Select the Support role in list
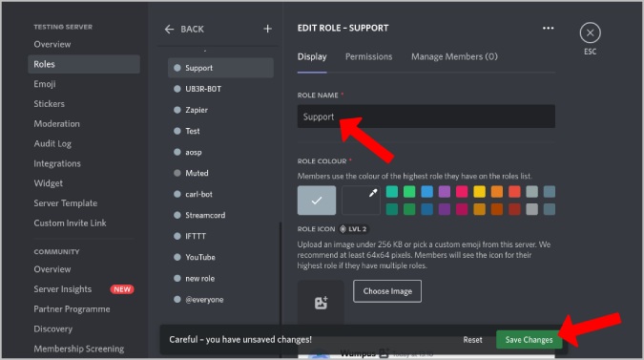This screenshot has height=360, width=644. coord(220,68)
